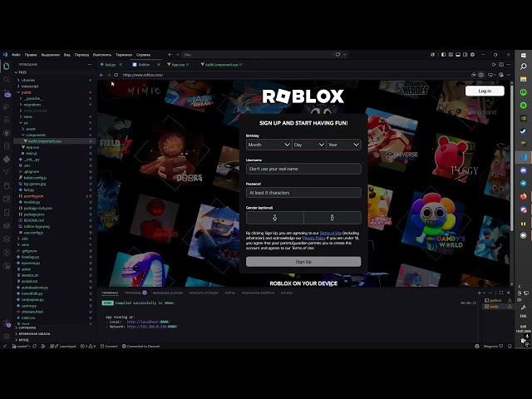
Task: Close the Roblox browser tab
Action: coord(159,65)
